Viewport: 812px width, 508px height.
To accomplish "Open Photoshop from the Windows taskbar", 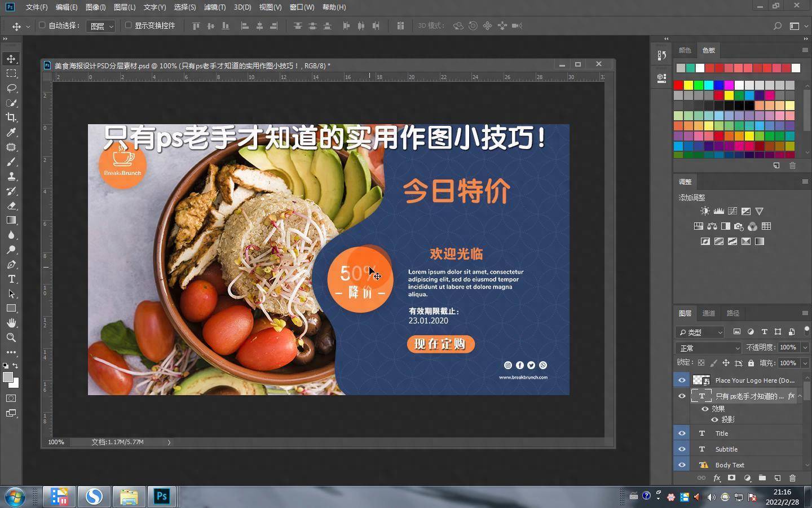I will click(162, 496).
